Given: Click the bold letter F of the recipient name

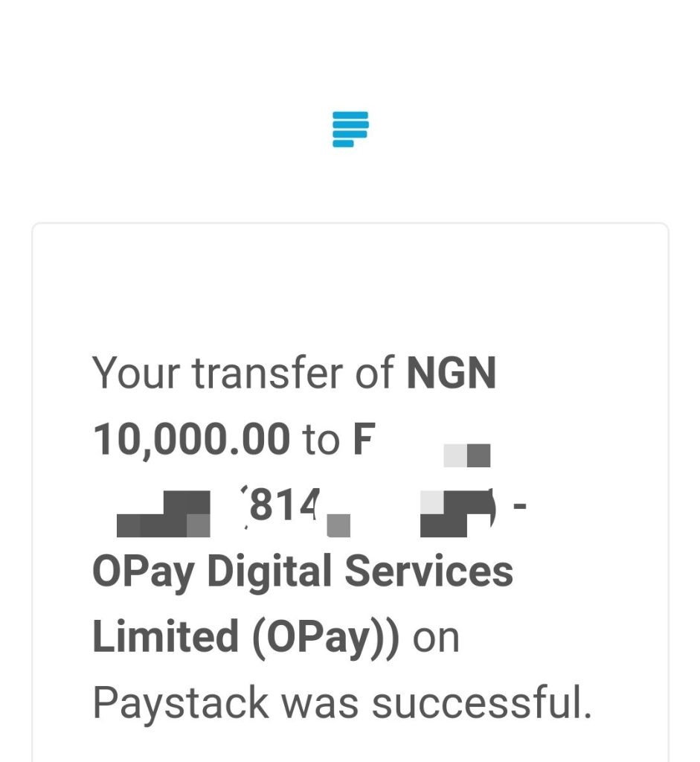Looking at the screenshot, I should (x=364, y=439).
